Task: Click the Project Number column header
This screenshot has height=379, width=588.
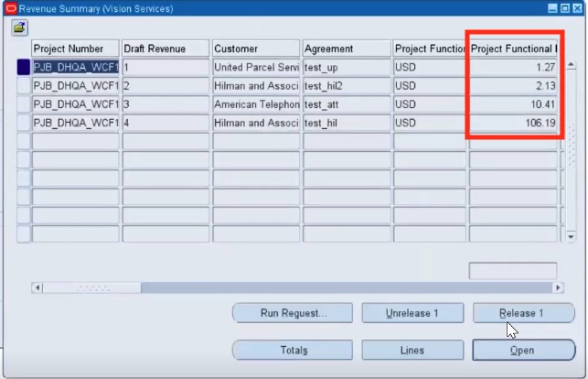Action: [x=75, y=49]
